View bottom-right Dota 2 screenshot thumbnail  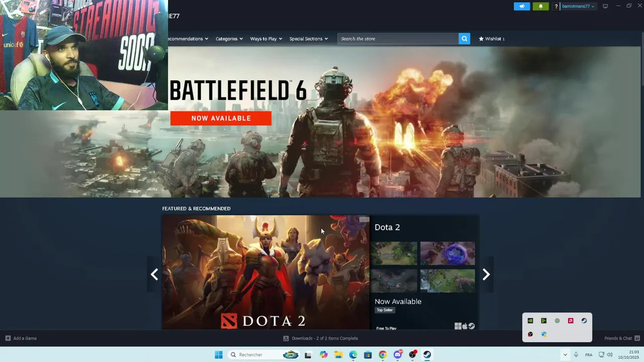coord(447,281)
